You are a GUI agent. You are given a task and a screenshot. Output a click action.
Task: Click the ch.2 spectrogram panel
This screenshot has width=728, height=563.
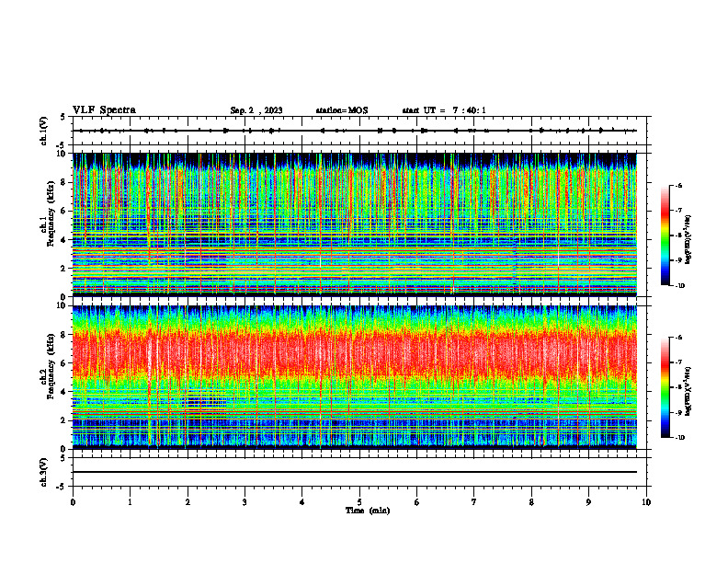tap(355, 377)
